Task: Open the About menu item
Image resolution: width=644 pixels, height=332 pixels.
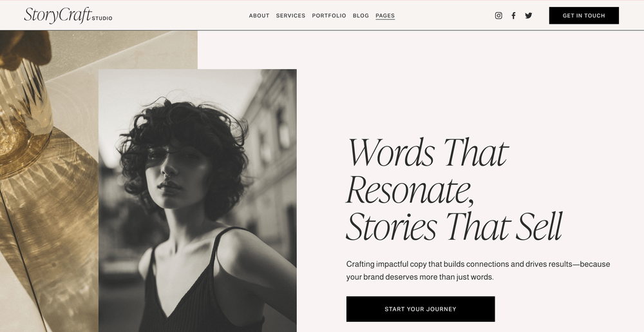Action: [x=259, y=15]
